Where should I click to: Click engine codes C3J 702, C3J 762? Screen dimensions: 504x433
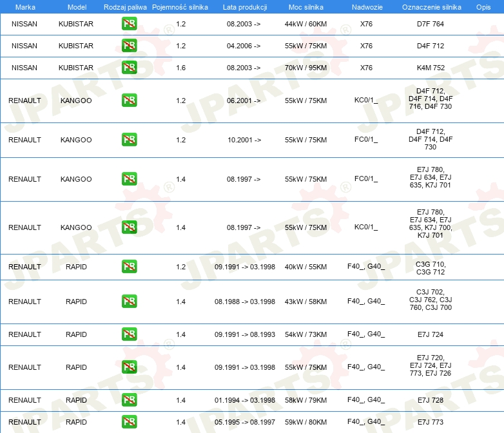431,300
